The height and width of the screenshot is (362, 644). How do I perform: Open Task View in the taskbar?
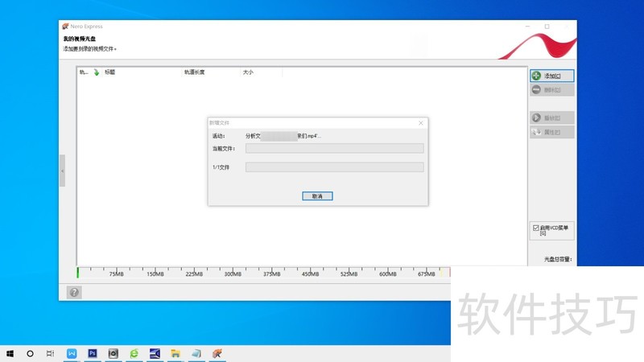pos(50,353)
